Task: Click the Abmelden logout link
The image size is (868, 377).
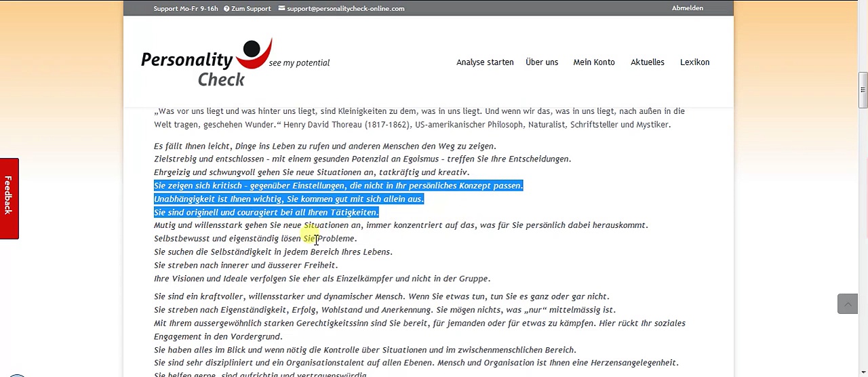Action: click(x=687, y=8)
